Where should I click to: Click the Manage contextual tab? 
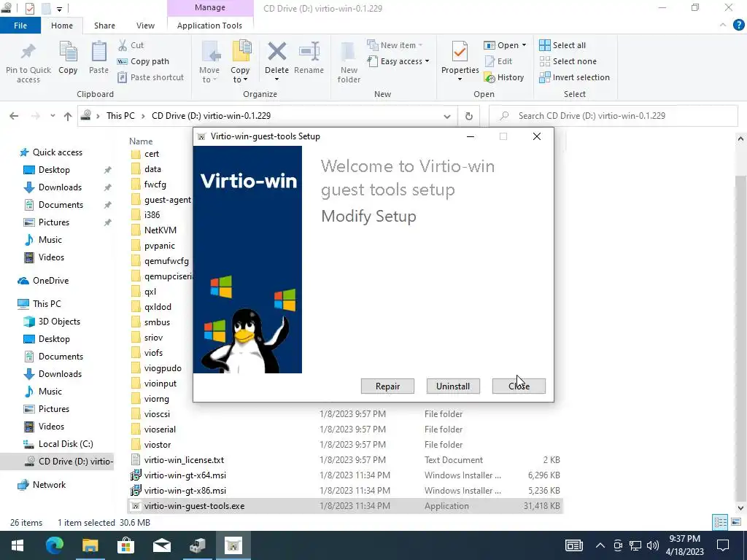coord(210,7)
